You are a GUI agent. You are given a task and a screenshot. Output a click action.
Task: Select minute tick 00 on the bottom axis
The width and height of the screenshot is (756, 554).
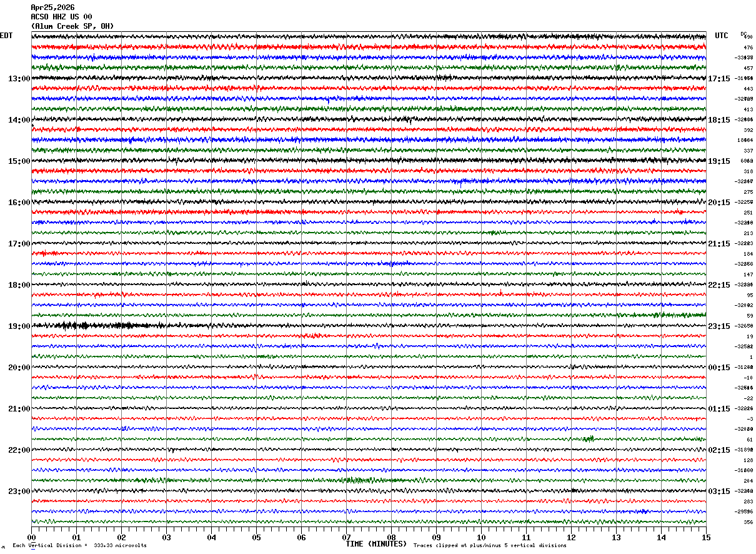point(31,537)
